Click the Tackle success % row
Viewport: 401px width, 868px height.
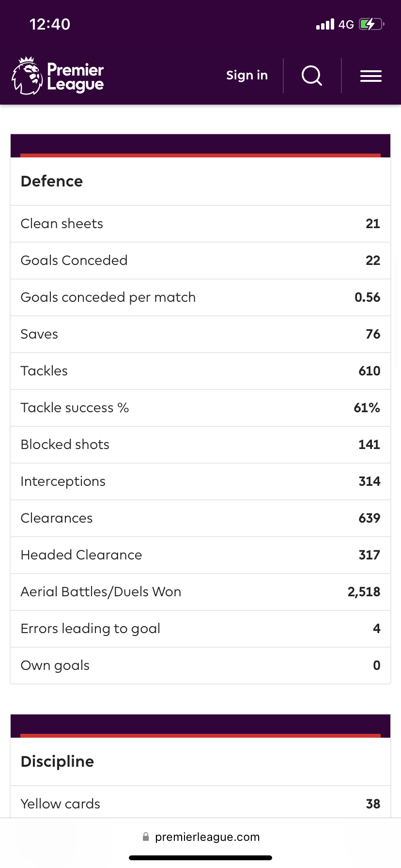point(200,408)
